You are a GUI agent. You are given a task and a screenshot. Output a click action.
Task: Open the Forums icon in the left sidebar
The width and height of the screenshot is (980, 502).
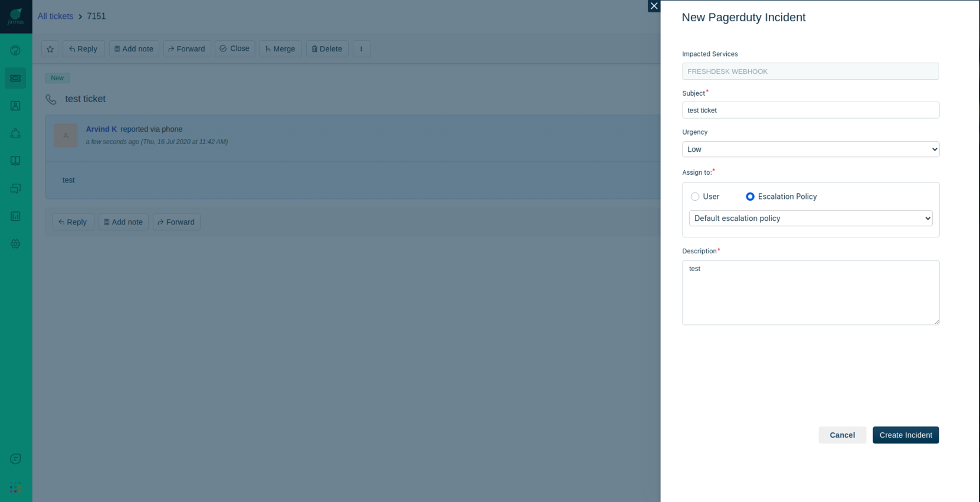click(15, 188)
